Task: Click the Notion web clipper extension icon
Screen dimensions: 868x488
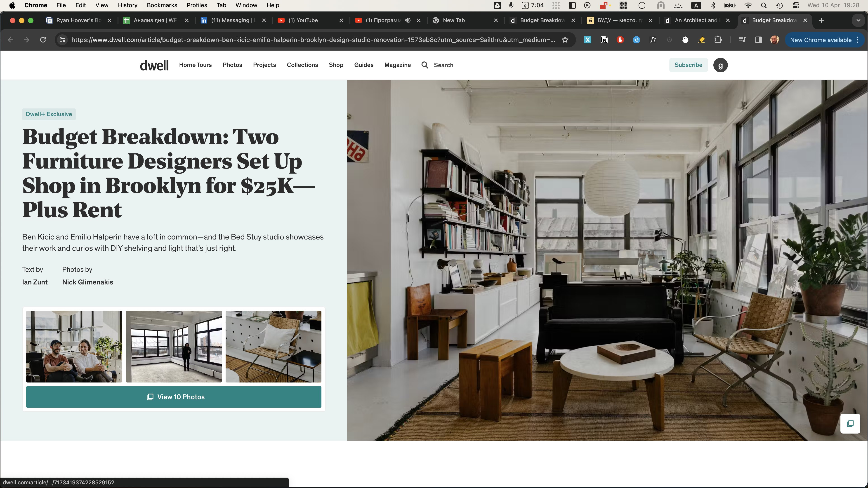Action: tap(604, 40)
